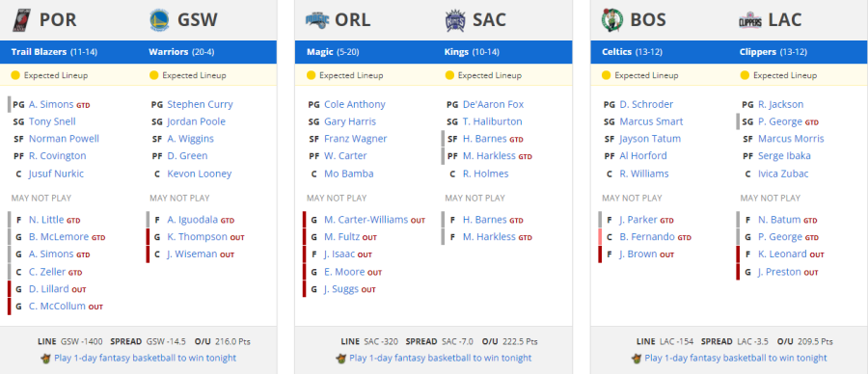Click Play 1-day fantasy link under ORL-SAC
This screenshot has height=374, width=868.
[x=440, y=358]
